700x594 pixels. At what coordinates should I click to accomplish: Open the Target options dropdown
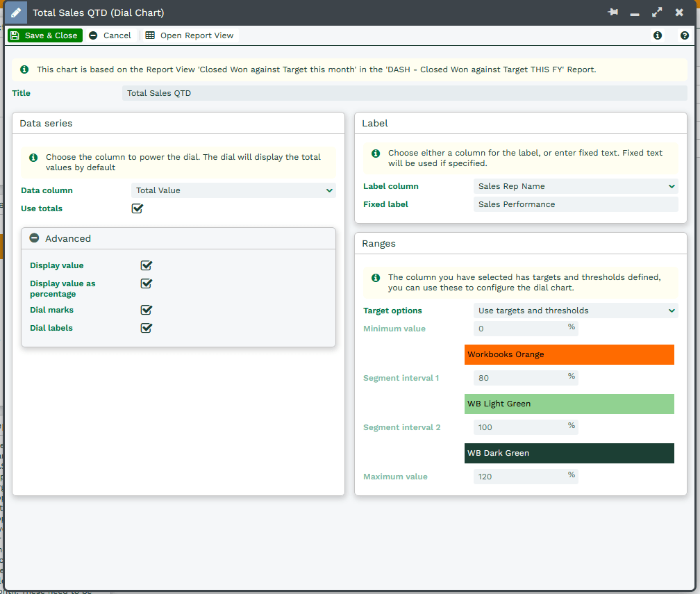tap(576, 311)
